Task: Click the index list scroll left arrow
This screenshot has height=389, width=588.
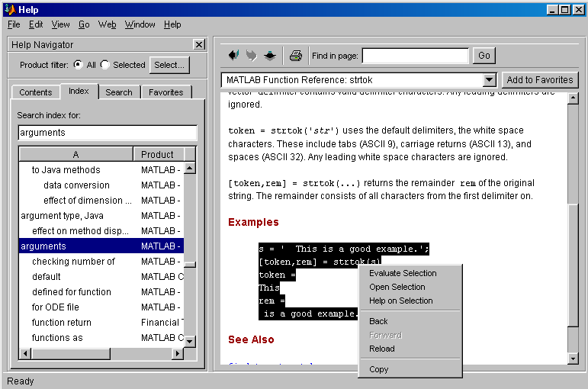Action: 25,353
